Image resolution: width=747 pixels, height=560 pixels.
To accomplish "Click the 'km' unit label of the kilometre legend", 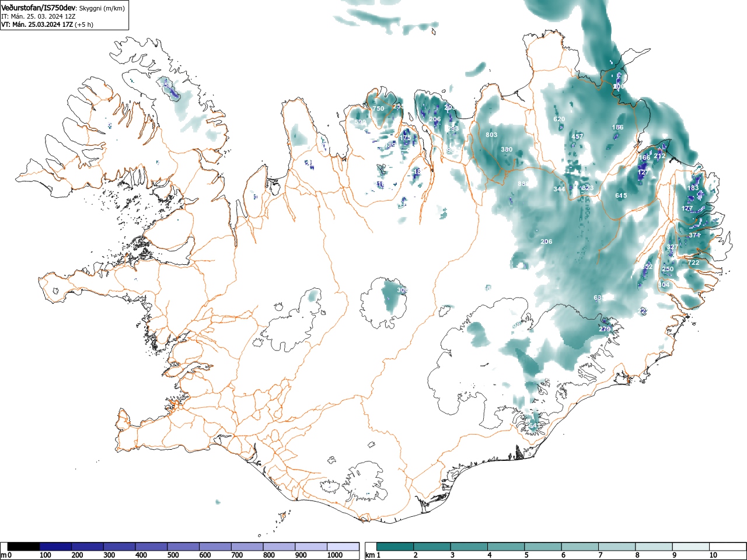I will pos(370,555).
